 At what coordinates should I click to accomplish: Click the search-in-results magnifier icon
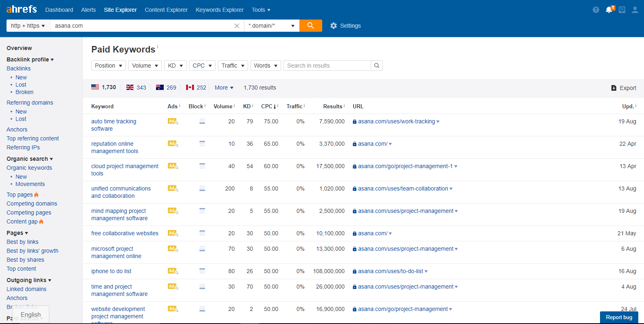[x=377, y=66]
